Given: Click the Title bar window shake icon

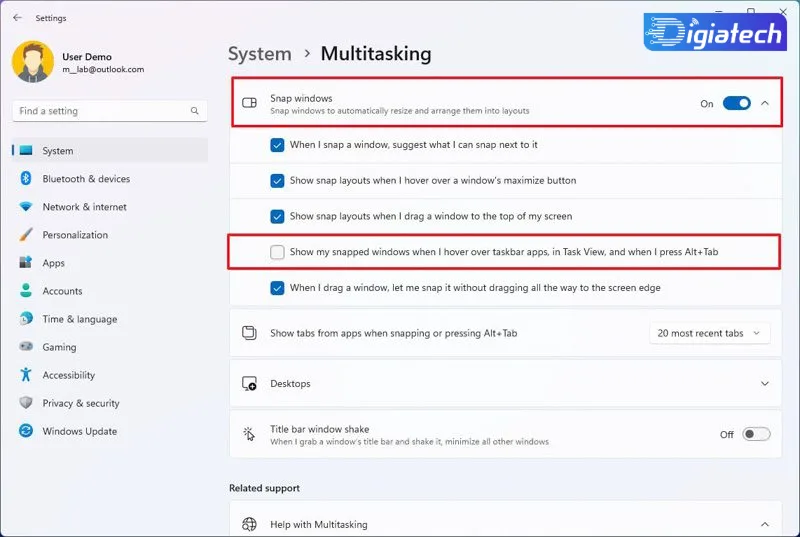Looking at the screenshot, I should click(249, 434).
